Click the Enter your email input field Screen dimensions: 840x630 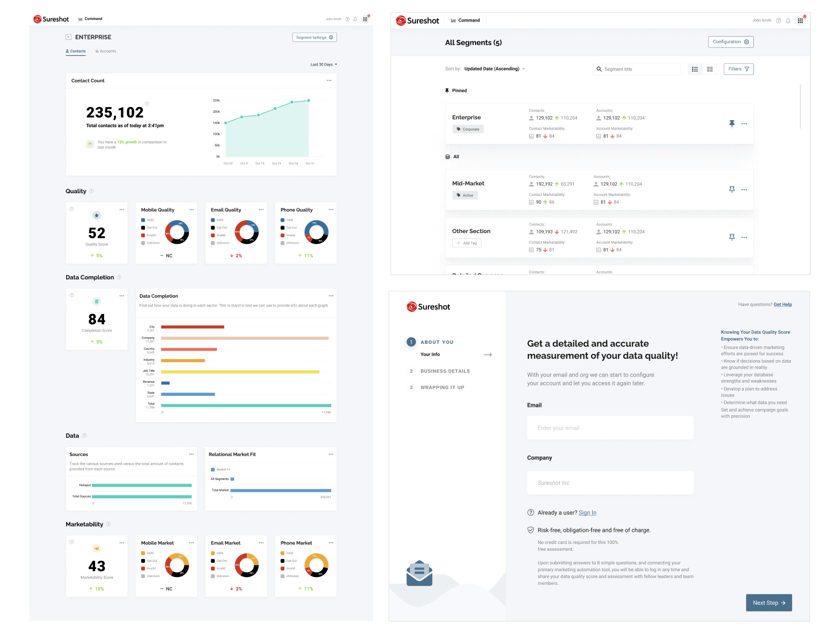coord(610,428)
